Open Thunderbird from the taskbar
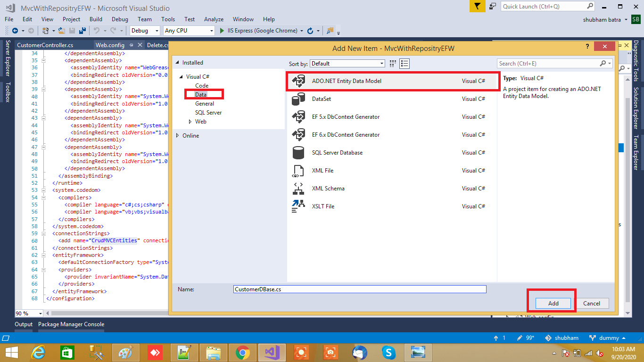This screenshot has width=644, height=362. tap(359, 353)
